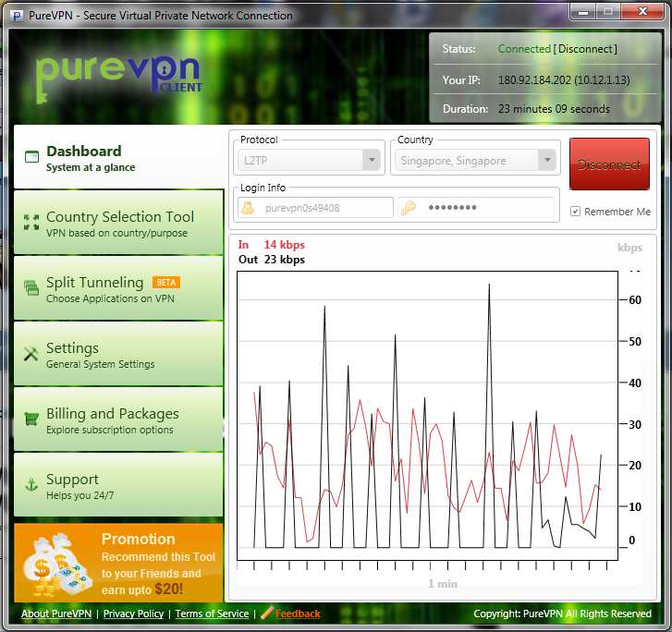Open the About PureVPN link
The image size is (672, 632).
click(x=56, y=614)
